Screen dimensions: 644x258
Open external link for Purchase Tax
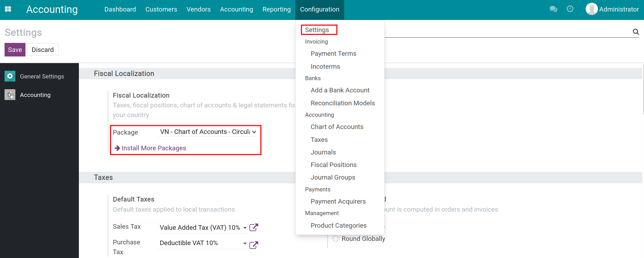point(254,245)
